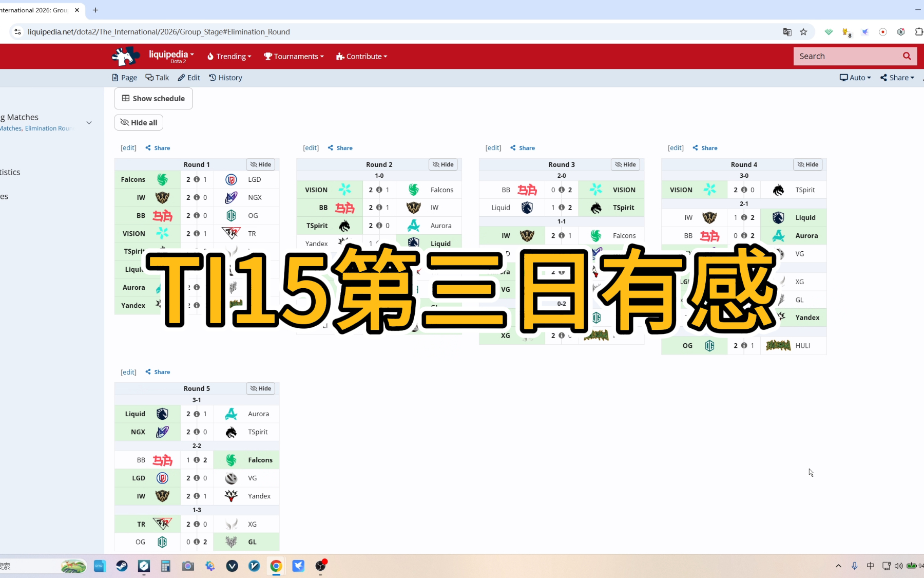Open a new browser tab
The height and width of the screenshot is (578, 924).
point(95,10)
